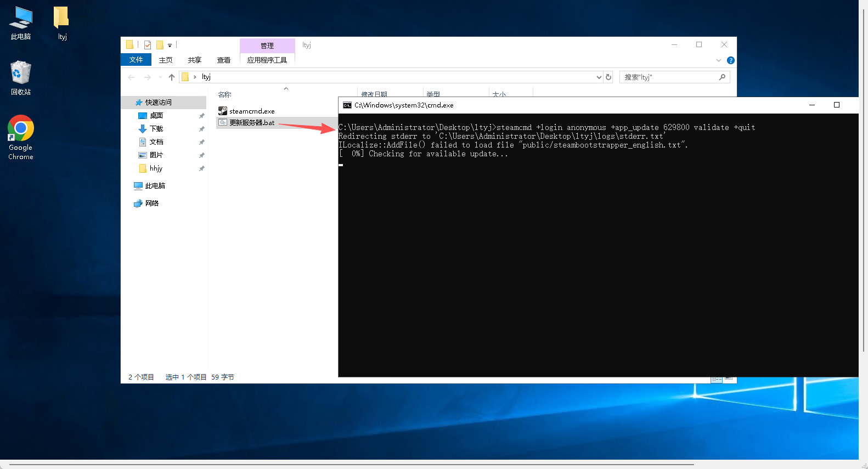868x469 pixels.
Task: Expand the ribbon using the chevron near help
Action: (x=719, y=60)
